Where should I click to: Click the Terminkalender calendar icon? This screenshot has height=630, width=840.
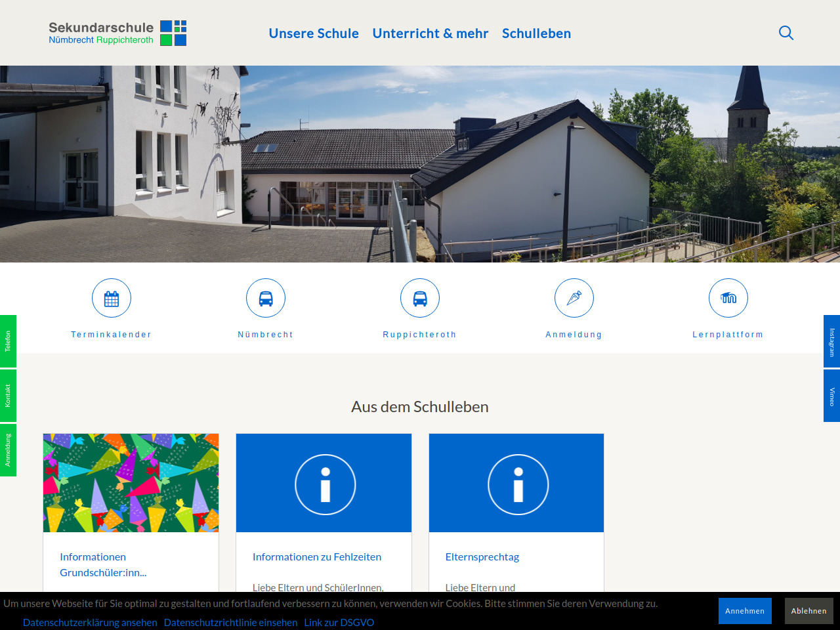pyautogui.click(x=112, y=299)
